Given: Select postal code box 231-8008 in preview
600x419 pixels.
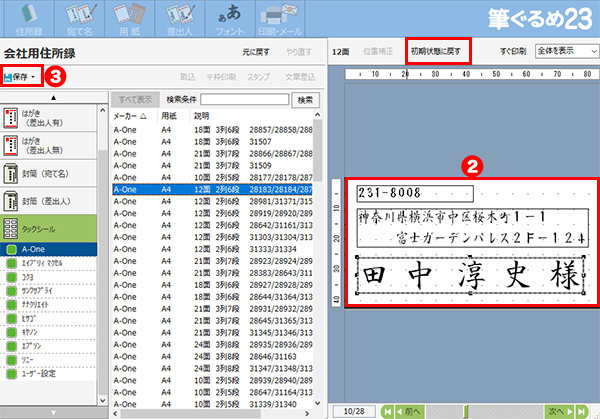Looking at the screenshot, I should (415, 193).
